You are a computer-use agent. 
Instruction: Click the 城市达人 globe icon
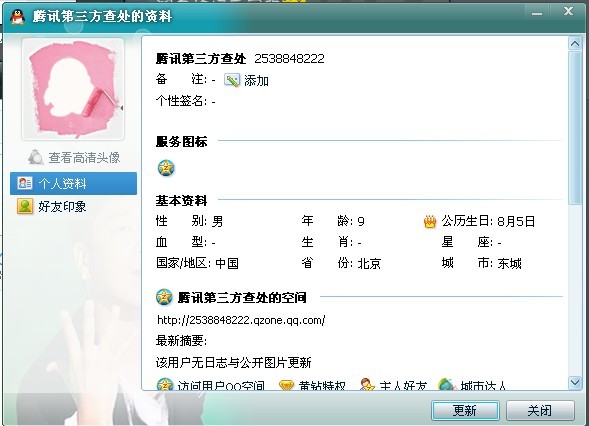coord(447,384)
